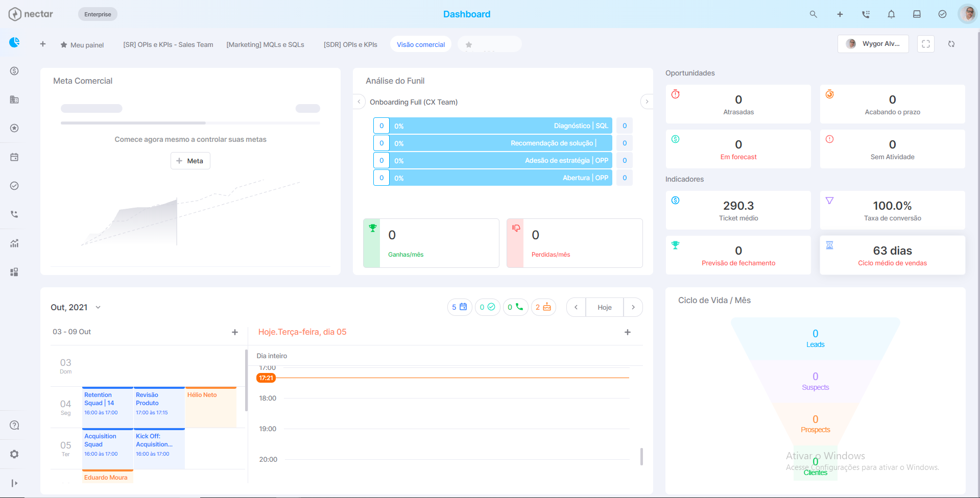Open the search icon in top bar
Image resolution: width=980 pixels, height=498 pixels.
(814, 14)
